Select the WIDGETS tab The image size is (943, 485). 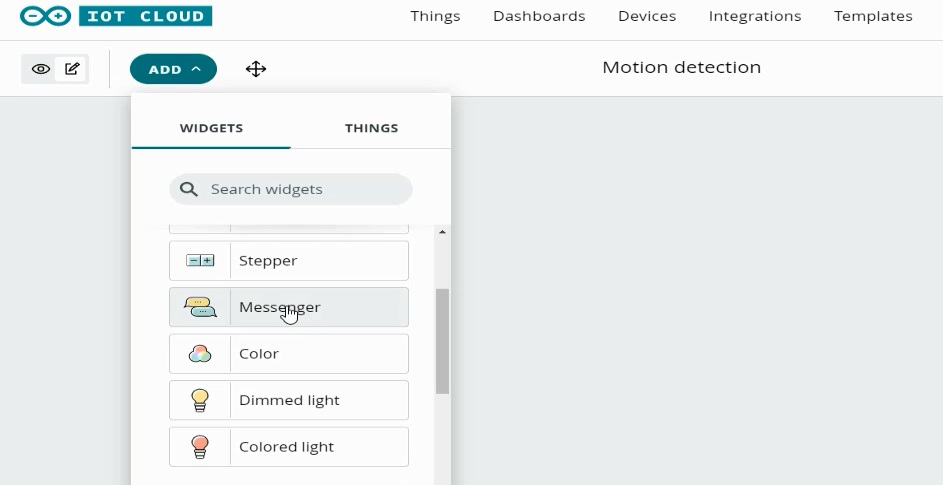(211, 128)
